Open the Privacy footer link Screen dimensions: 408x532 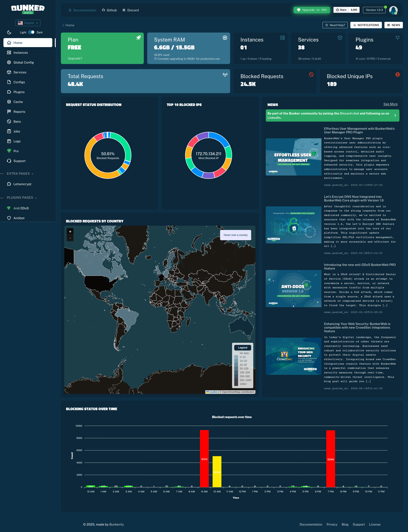coord(332,525)
